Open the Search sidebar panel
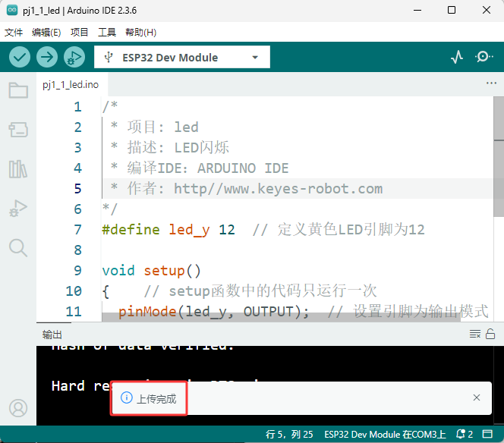The height and width of the screenshot is (443, 504). [18, 248]
